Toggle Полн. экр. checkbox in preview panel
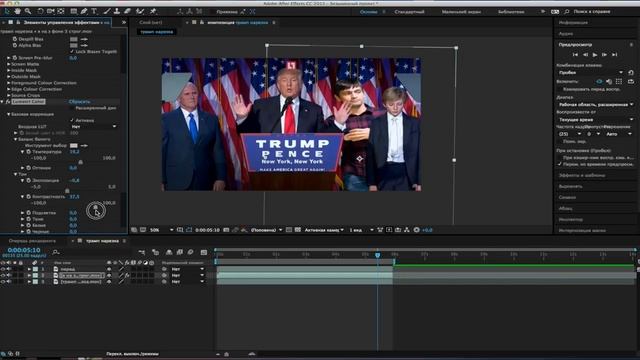Viewport: 640px width, 360px height. (x=560, y=141)
